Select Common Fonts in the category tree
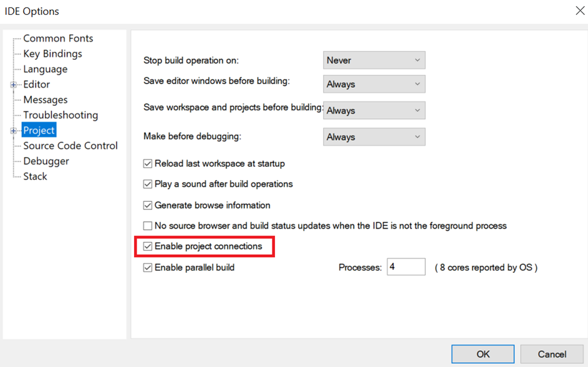 [x=58, y=39]
